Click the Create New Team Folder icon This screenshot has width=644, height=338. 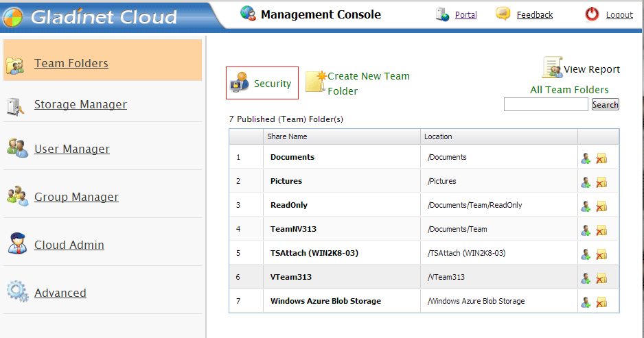tap(315, 82)
